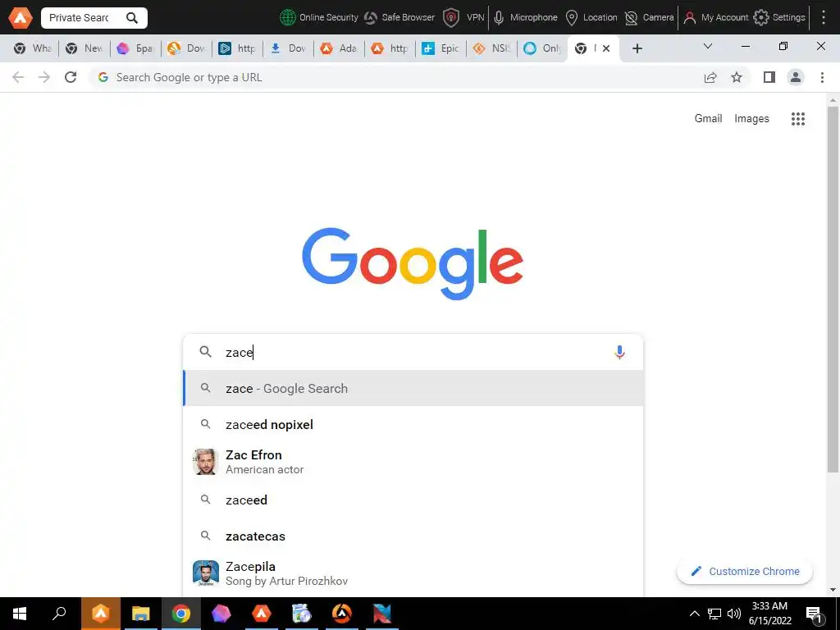This screenshot has height=630, width=840.
Task: Open the Windows Start menu
Action: point(20,614)
